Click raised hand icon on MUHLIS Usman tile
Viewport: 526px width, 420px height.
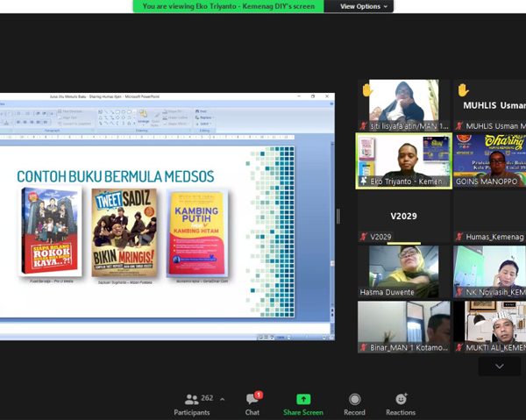click(463, 89)
